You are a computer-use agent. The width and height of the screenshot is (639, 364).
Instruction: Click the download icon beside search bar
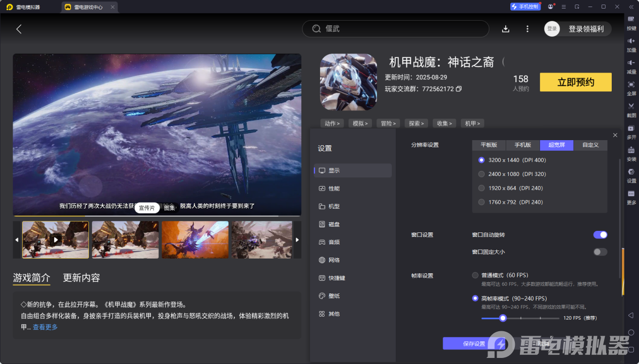click(505, 29)
